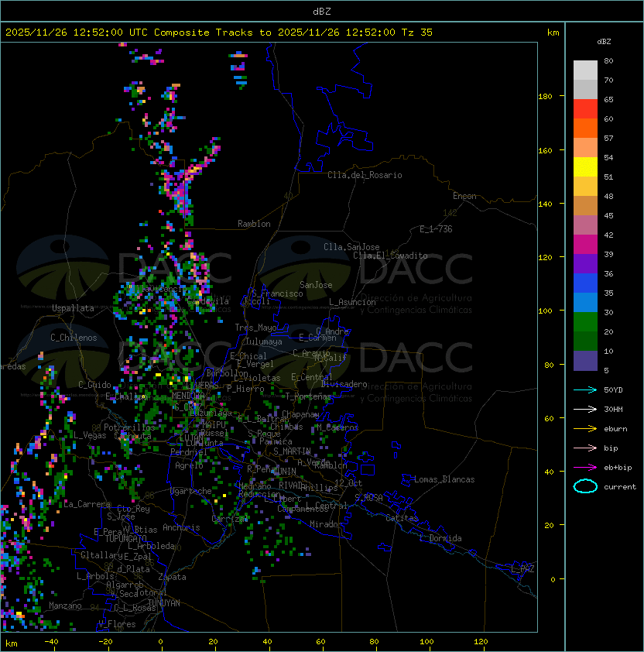
Task: Click the purple-gray 10 dBZ color swatch
Action: 585,361
